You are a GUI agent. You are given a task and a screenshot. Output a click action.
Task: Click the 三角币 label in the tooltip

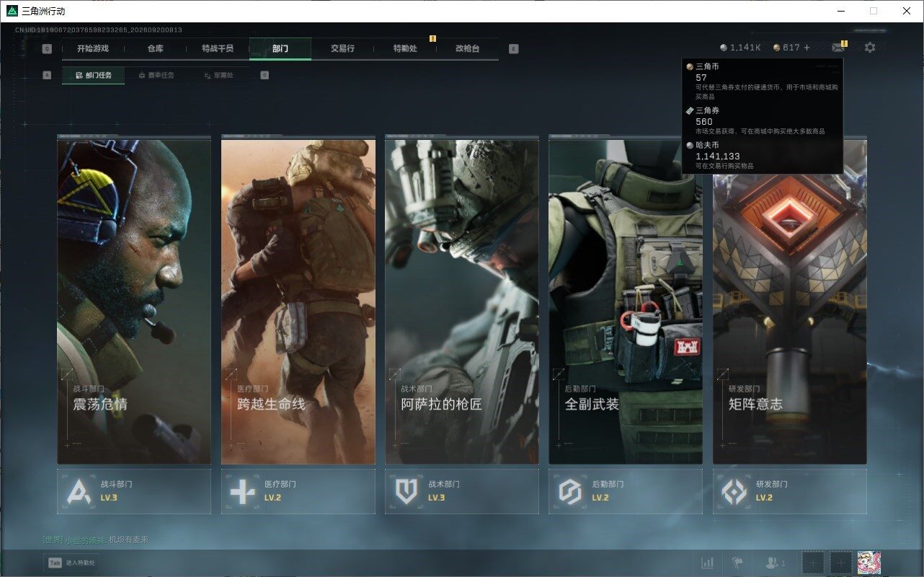(x=707, y=66)
